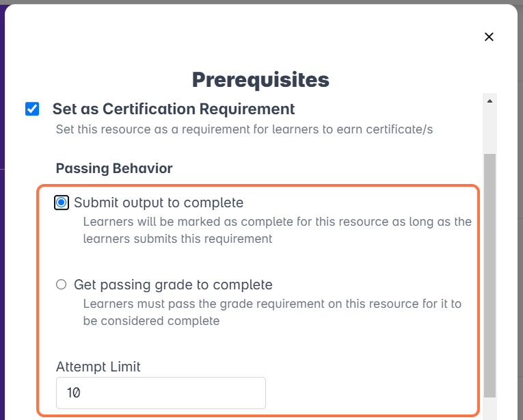Click the description under Submit output option
523x420 pixels.
[x=277, y=231]
